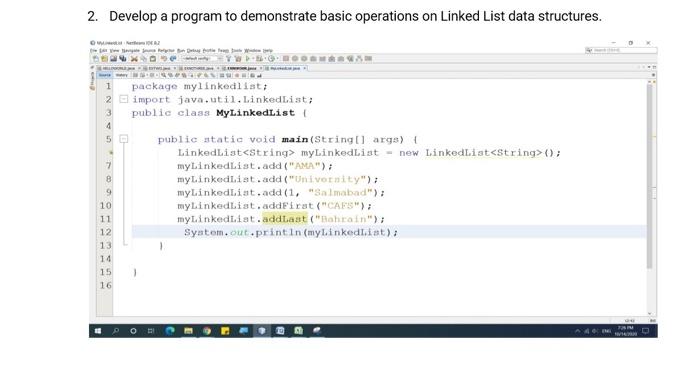Click the MyLinkedList class name on line 3
Viewport: 700px width, 366px height.
[x=255, y=112]
